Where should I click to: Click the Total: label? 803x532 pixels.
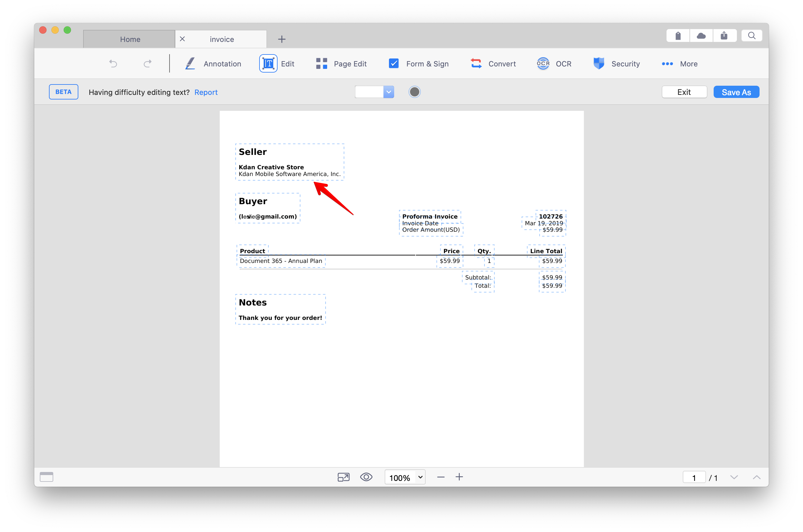[x=483, y=285]
